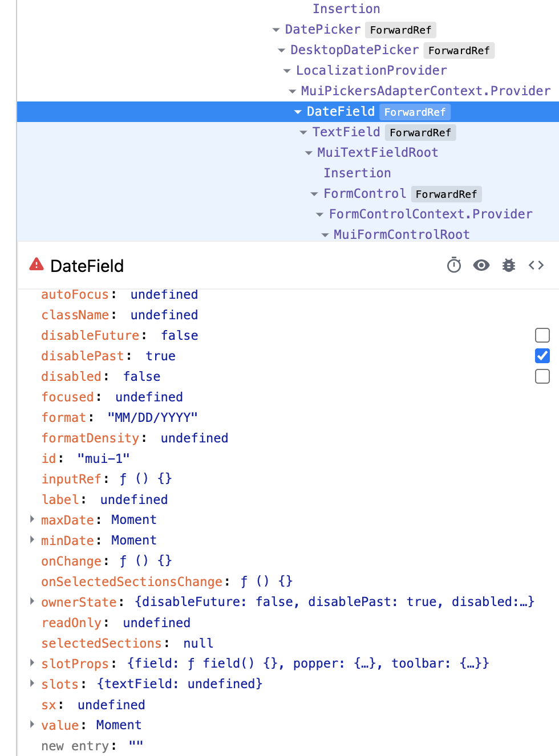
Task: Select the TextField component in the tree
Action: tap(346, 132)
